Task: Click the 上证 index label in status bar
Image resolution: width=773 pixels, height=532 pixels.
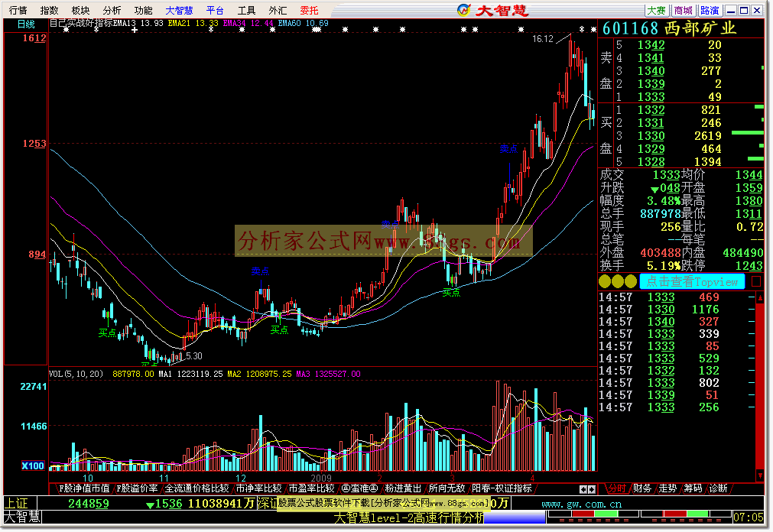Action: (16, 504)
